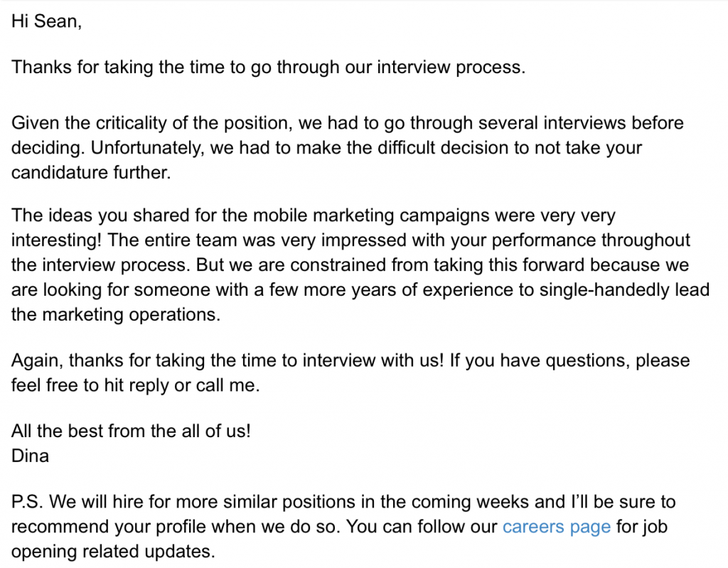Click the "P.S." at the postscript start

click(27, 502)
